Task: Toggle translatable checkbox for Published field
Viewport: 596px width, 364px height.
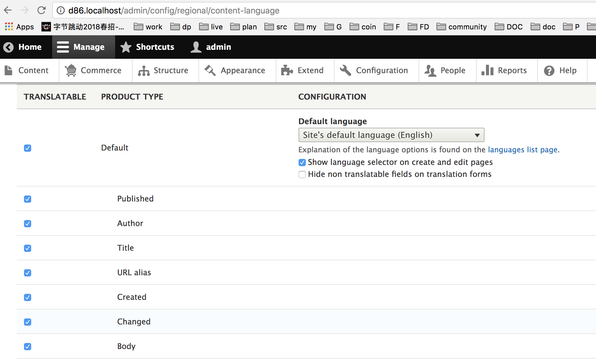Action: click(x=28, y=199)
